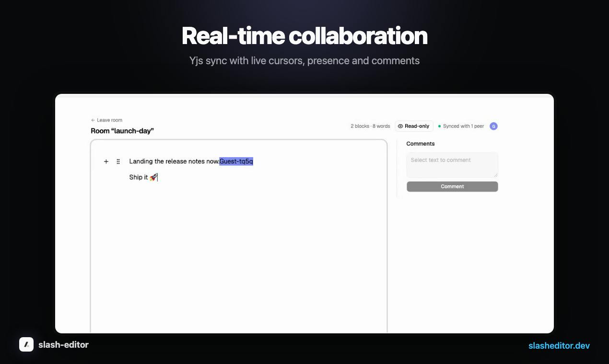Click the Leave room back link
Image resolution: width=609 pixels, height=364 pixels.
tap(106, 120)
